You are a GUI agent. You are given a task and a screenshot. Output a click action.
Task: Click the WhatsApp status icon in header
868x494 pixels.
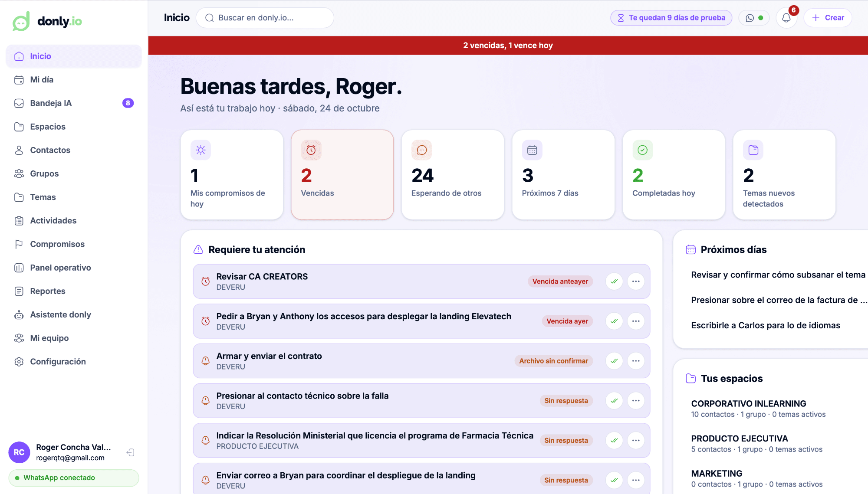click(754, 18)
